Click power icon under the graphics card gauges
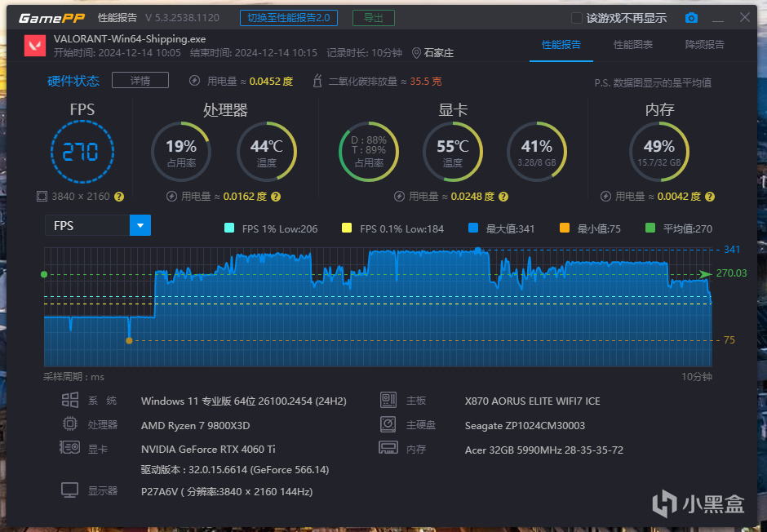The image size is (767, 532). coord(399,197)
